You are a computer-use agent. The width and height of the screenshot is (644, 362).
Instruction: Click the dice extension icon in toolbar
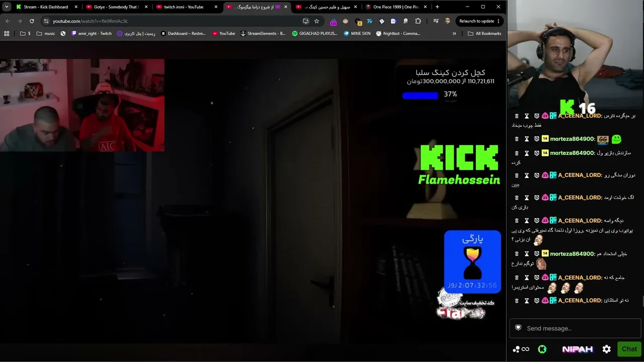point(381,21)
